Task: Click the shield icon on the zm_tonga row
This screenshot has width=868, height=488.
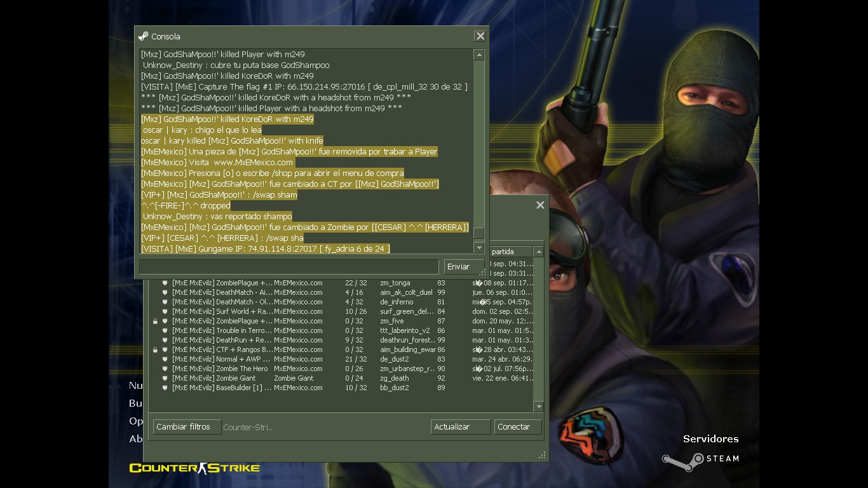Action: coord(165,283)
